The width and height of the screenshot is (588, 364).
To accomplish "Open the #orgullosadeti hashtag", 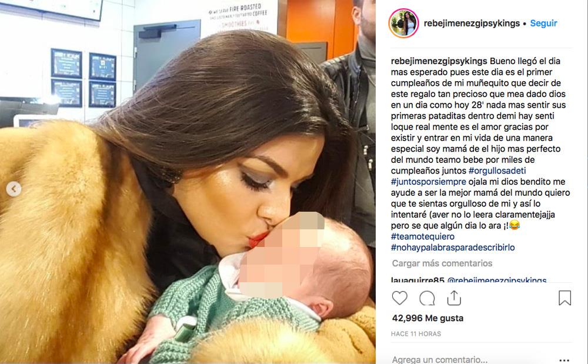I will pos(497,171).
